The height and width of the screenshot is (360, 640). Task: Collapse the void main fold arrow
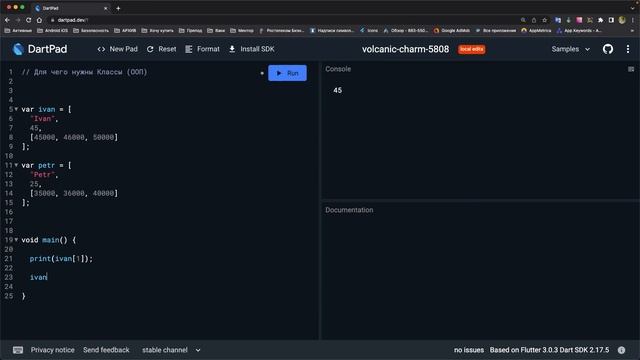pos(16,240)
